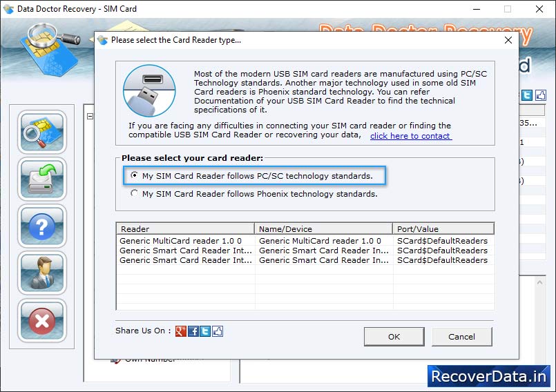Screen dimensions: 556x392
Task: Click the support person sidebar icon
Action: [x=42, y=273]
